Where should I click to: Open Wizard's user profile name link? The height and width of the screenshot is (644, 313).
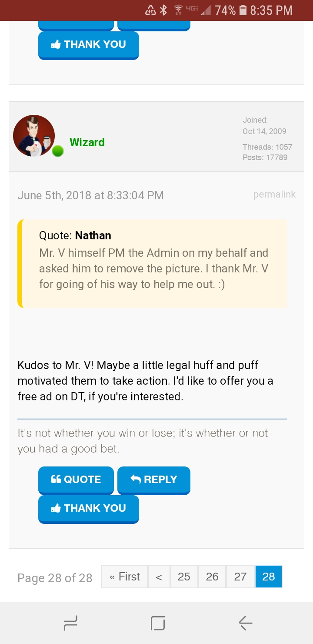click(x=87, y=142)
